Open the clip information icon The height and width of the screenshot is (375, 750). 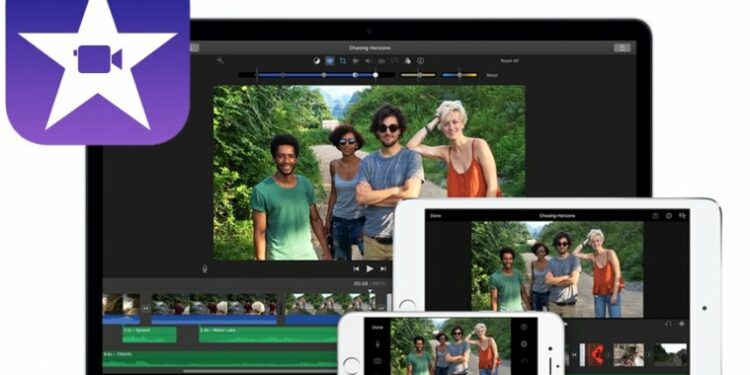point(420,61)
